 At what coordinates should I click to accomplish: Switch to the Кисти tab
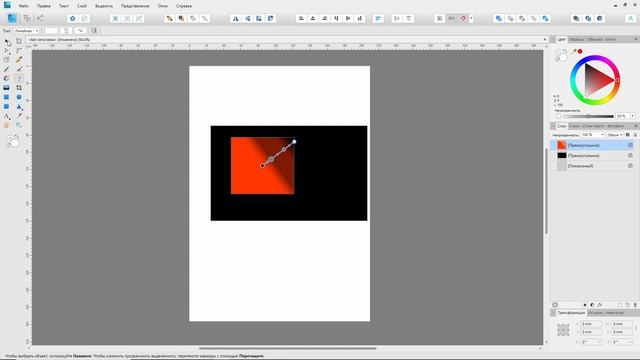[610, 39]
